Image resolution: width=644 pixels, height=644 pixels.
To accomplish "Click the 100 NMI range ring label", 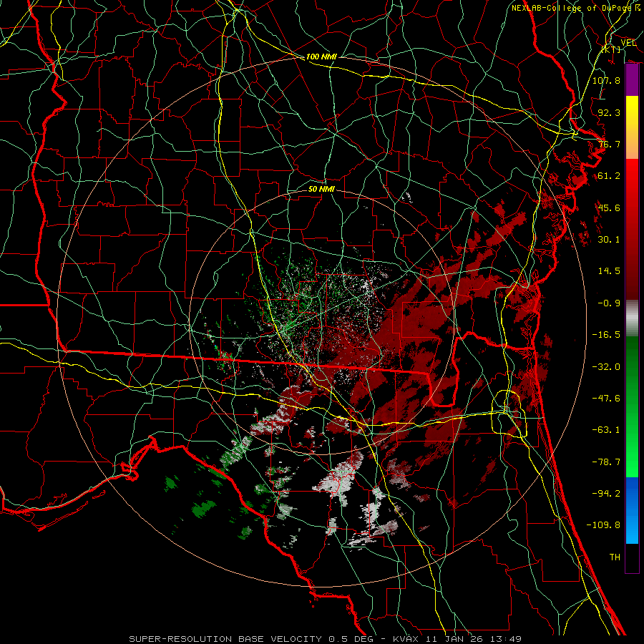I will coord(321,57).
